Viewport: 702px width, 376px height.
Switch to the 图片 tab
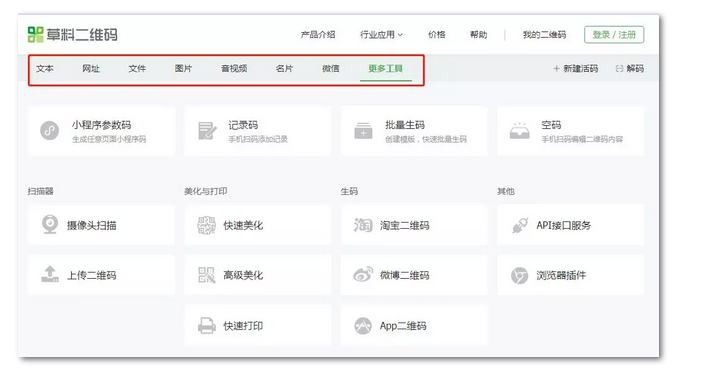[x=184, y=68]
